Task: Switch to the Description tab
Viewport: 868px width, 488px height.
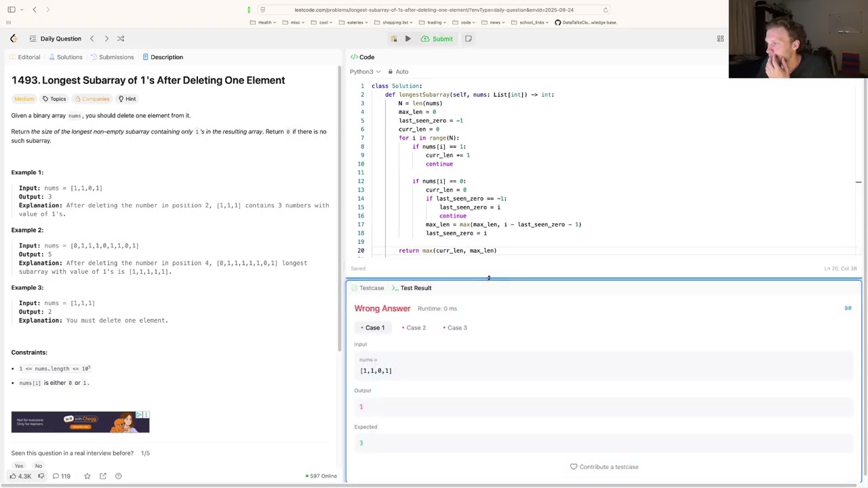Action: tap(163, 57)
